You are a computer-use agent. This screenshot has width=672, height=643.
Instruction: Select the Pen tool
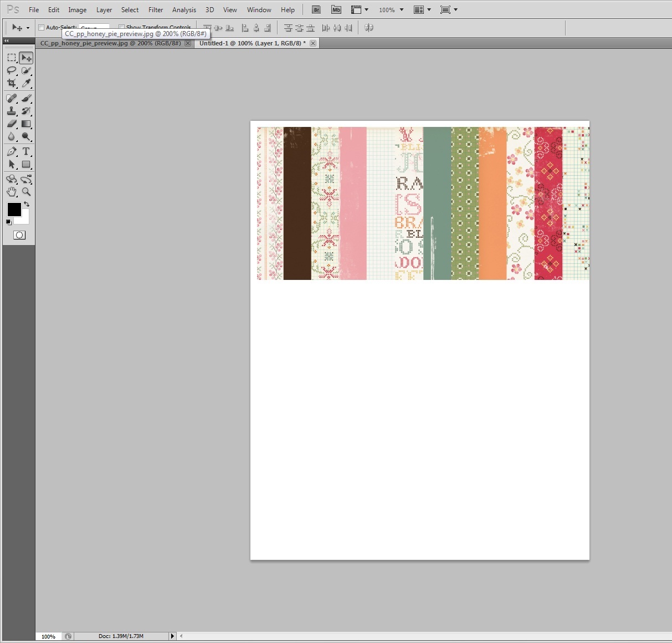(12, 151)
